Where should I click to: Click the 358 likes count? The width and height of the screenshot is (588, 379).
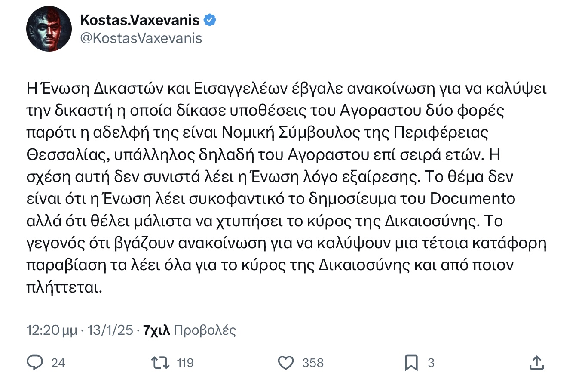coord(313,363)
